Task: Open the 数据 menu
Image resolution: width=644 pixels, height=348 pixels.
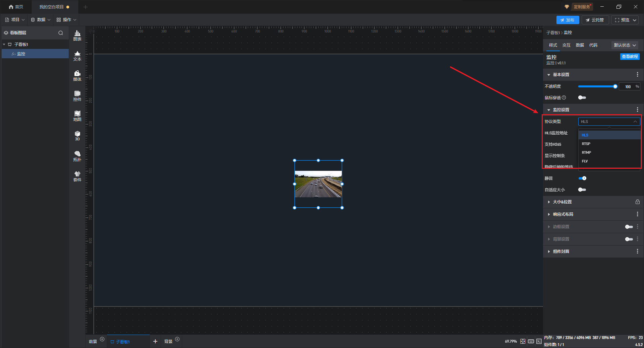Action: [x=41, y=20]
